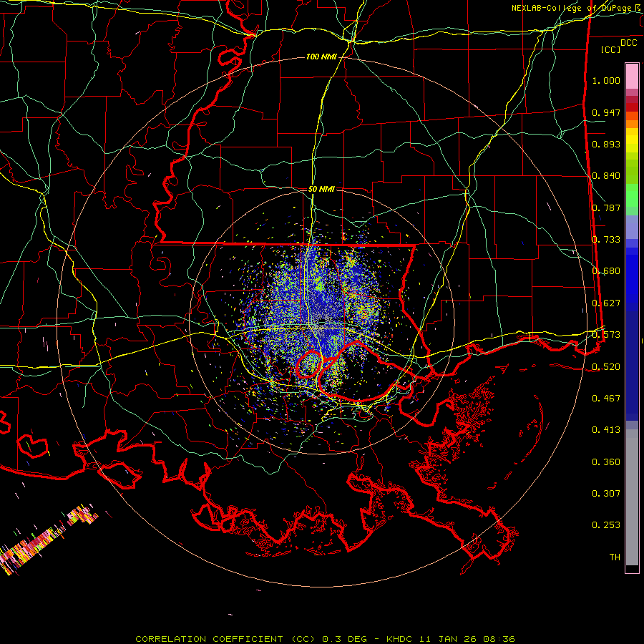
Task: Click the 50 NMI range ring label
Action: [321, 190]
